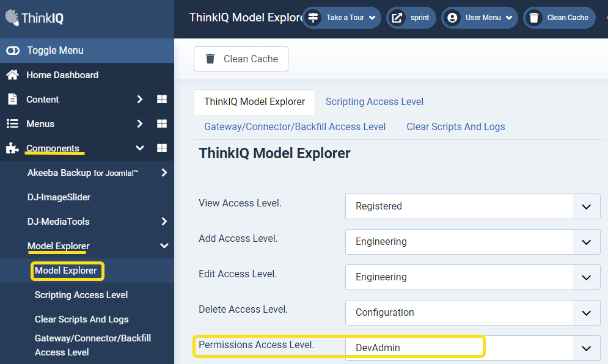Click the Menus list icon
Screen dimensions: 608x364
(12, 123)
